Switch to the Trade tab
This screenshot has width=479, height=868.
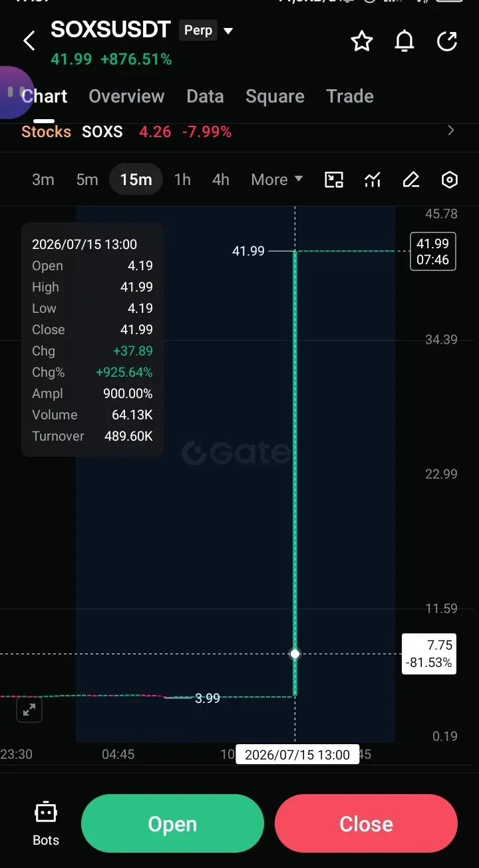[350, 97]
